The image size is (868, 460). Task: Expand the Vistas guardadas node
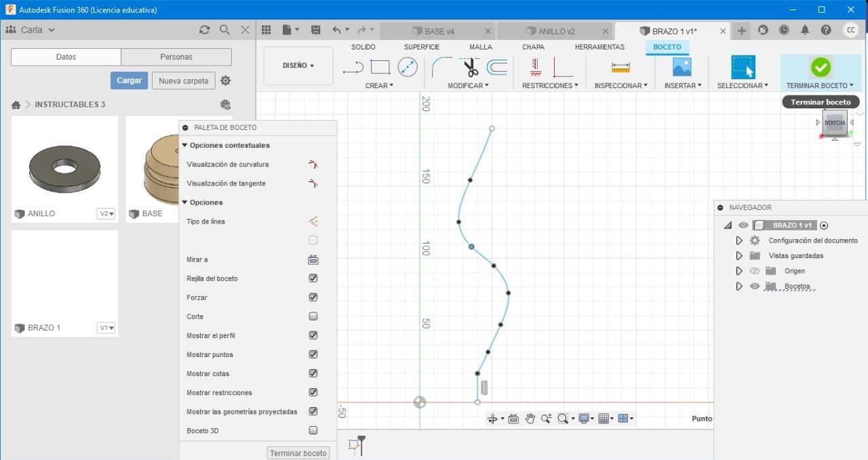pyautogui.click(x=739, y=256)
